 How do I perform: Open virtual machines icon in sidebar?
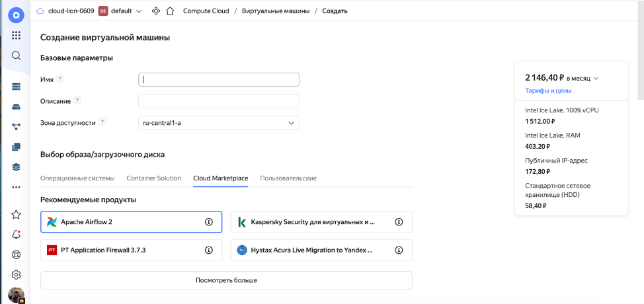click(x=16, y=87)
